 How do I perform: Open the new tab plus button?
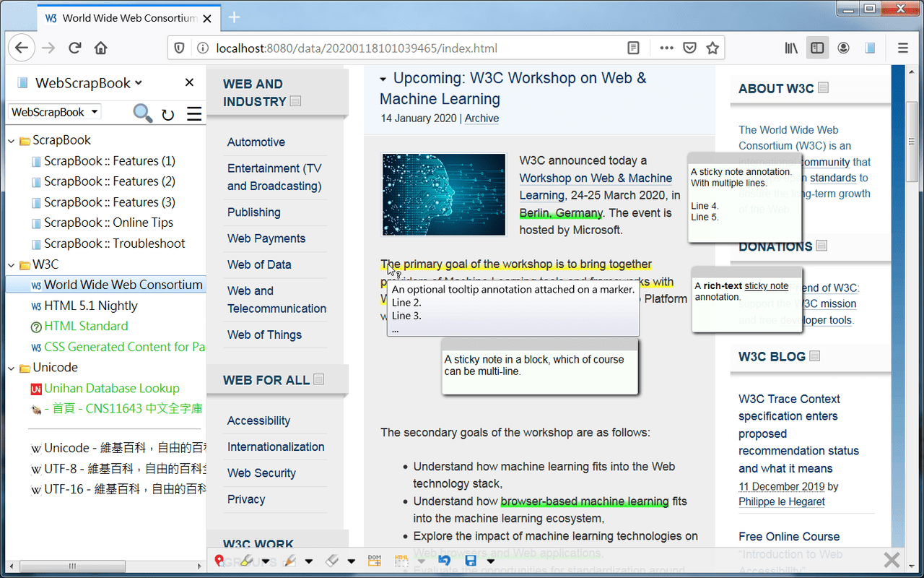click(x=235, y=17)
